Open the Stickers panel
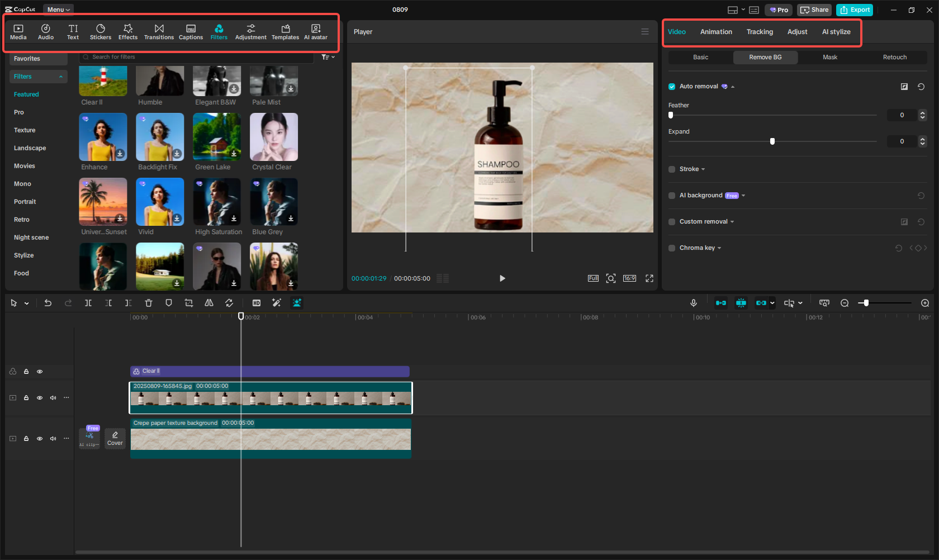This screenshot has width=939, height=560. (101, 32)
